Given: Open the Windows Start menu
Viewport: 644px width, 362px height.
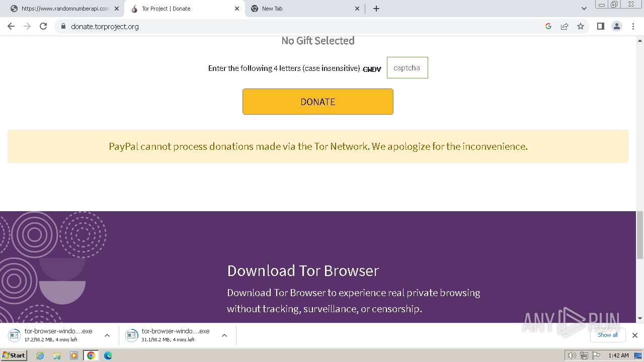Looking at the screenshot, I should [14, 355].
